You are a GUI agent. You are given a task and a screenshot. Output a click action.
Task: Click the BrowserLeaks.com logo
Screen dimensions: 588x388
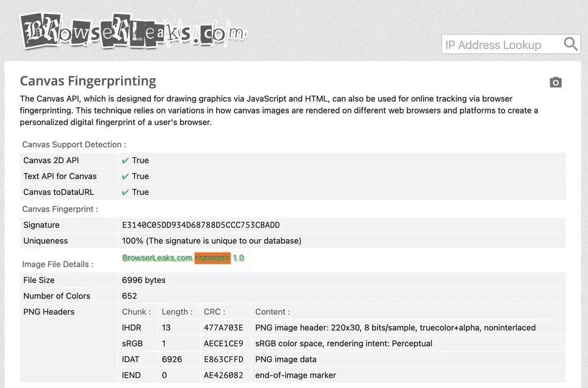[x=132, y=31]
